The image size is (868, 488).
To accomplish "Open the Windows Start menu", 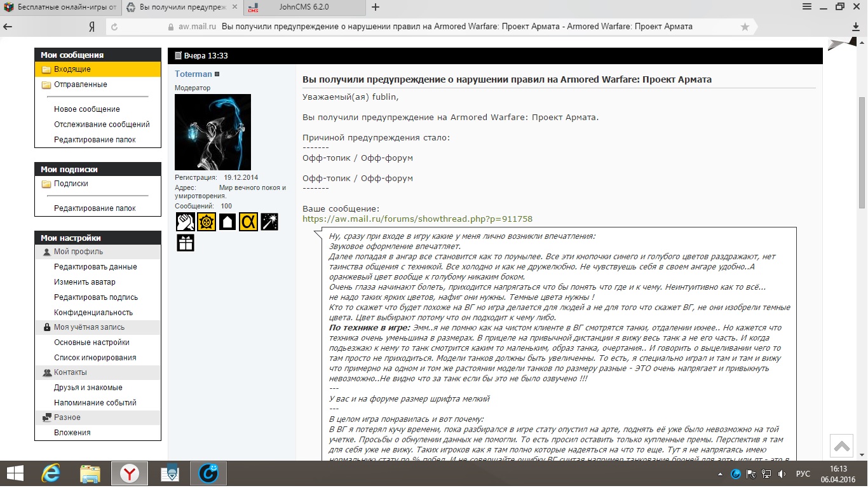I will click(15, 473).
